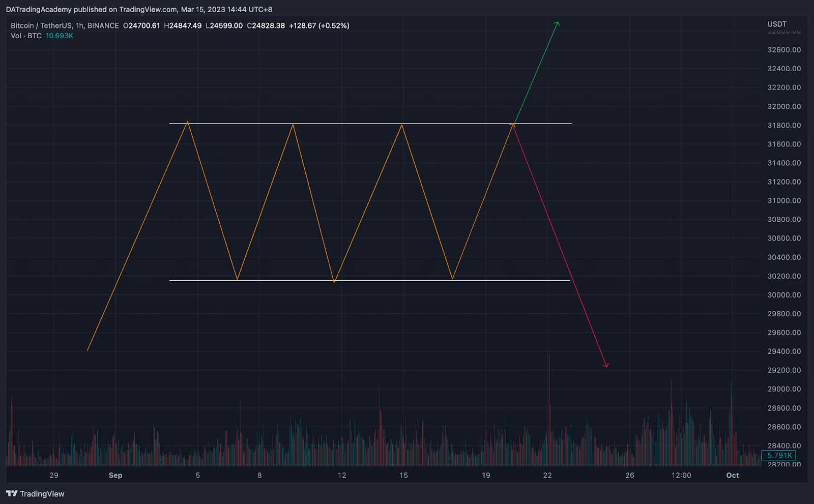This screenshot has height=504, width=814.
Task: Click the low price L24599.00 value
Action: 224,25
